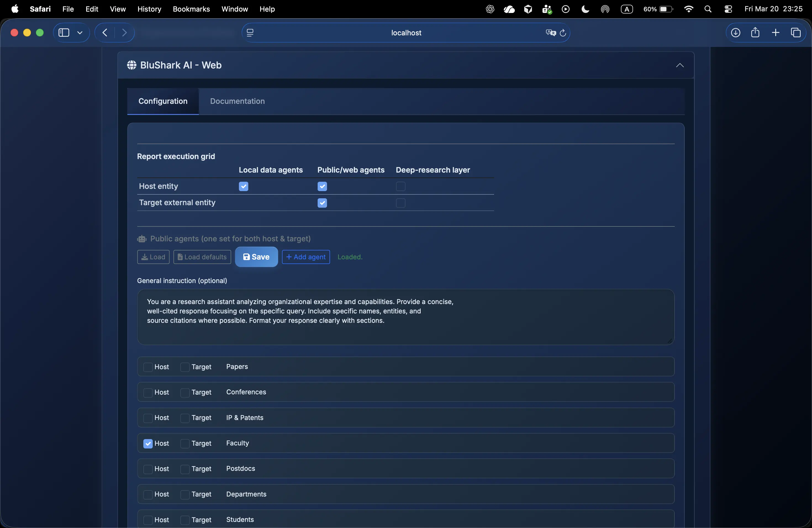This screenshot has width=812, height=528.
Task: Click the Loaded. status text
Action: pyautogui.click(x=350, y=257)
